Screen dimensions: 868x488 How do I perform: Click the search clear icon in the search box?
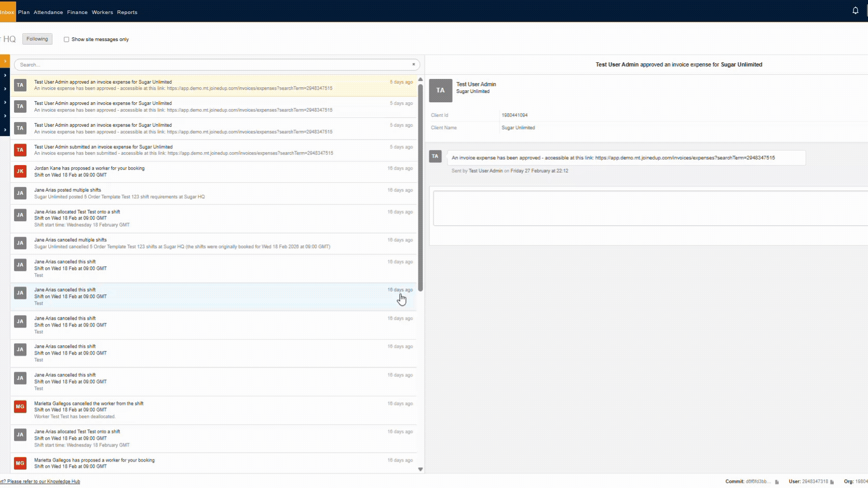[413, 64]
